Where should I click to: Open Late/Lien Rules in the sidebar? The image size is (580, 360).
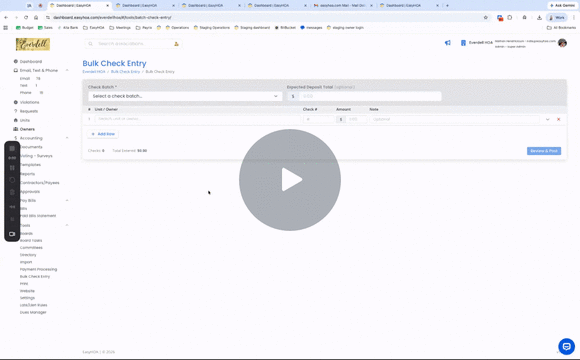point(33,305)
